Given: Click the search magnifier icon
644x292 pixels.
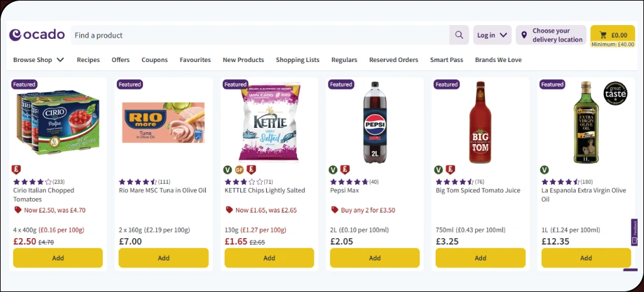Looking at the screenshot, I should coord(459,35).
